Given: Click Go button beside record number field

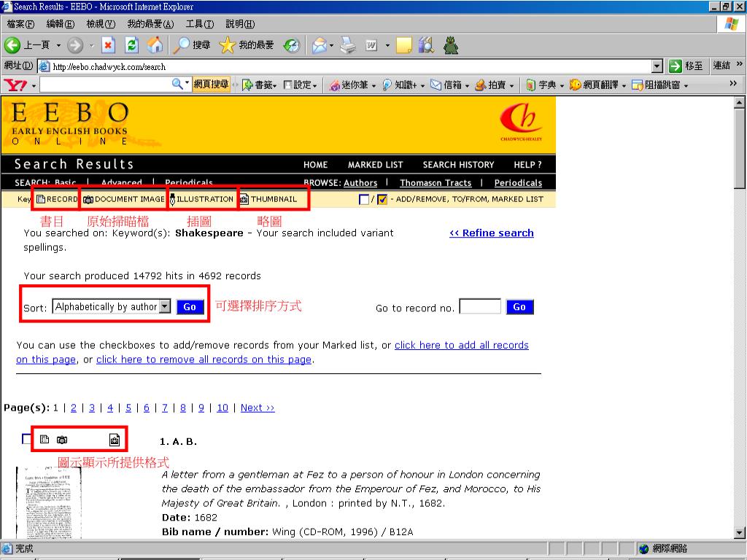Looking at the screenshot, I should click(519, 307).
